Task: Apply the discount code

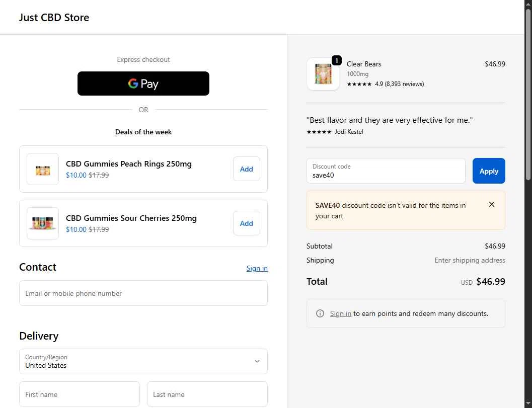Action: click(x=488, y=171)
